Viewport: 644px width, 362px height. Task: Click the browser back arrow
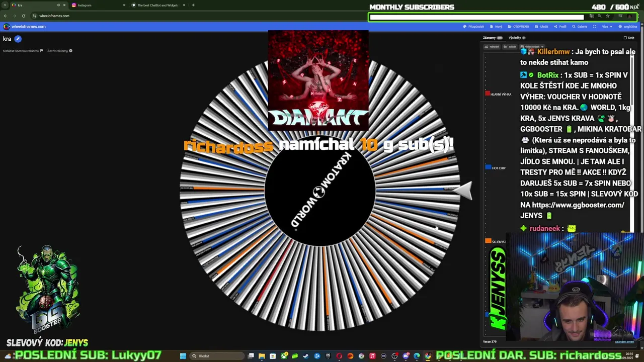[6, 16]
